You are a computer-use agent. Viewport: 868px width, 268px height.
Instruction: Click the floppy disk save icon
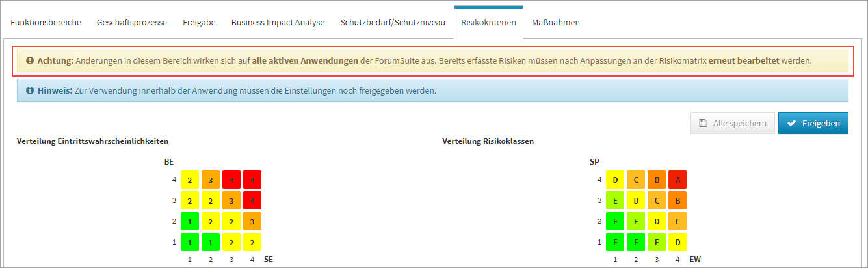[703, 123]
